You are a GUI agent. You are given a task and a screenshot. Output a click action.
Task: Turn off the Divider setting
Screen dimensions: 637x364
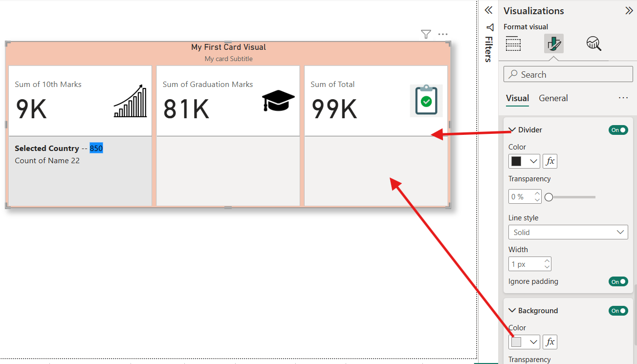(x=618, y=129)
